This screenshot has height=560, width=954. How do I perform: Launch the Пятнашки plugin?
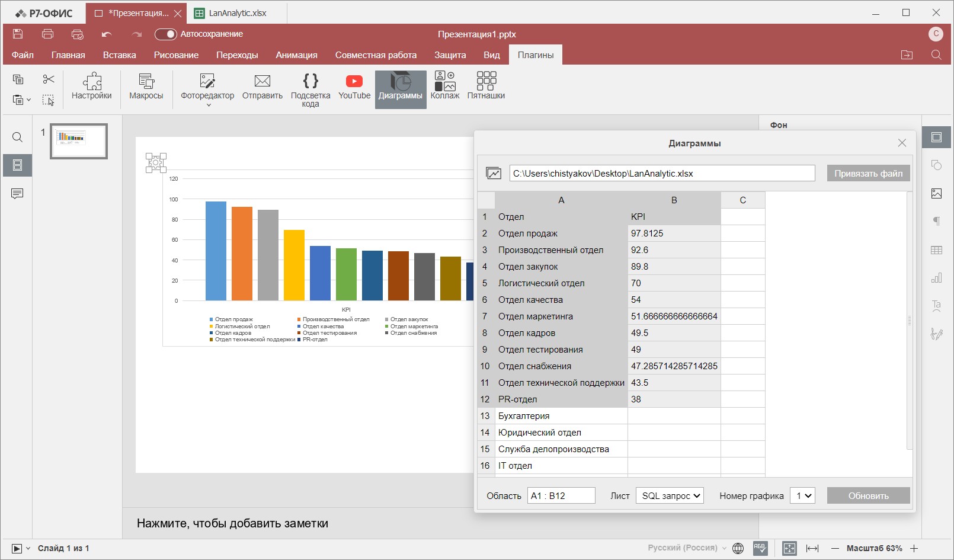486,87
